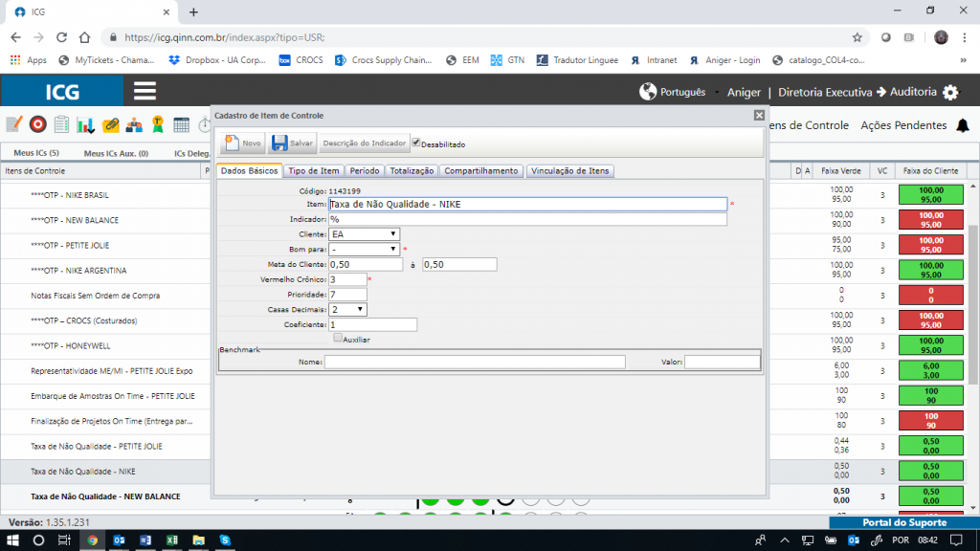This screenshot has height=551, width=980.
Task: Click the Coeficiente input field
Action: 372,324
